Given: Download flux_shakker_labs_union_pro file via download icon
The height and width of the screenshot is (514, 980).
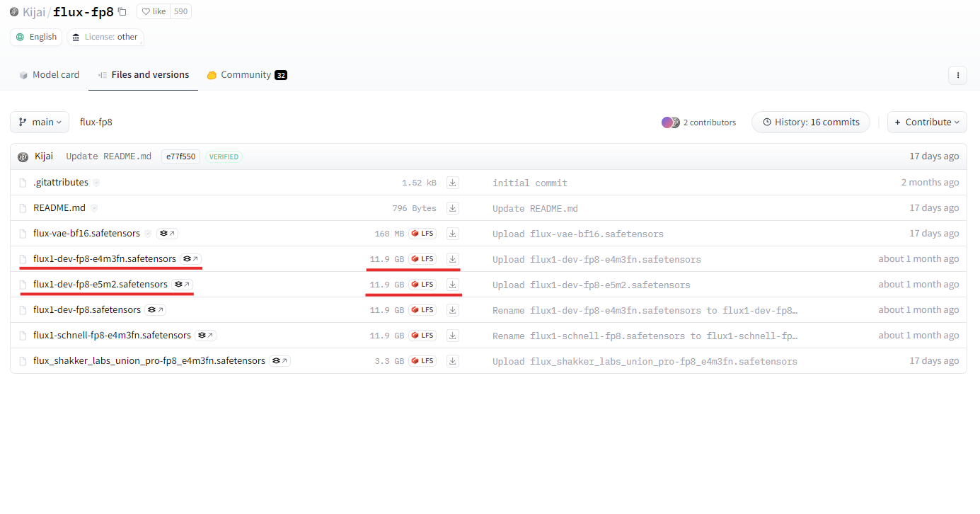Looking at the screenshot, I should point(453,361).
